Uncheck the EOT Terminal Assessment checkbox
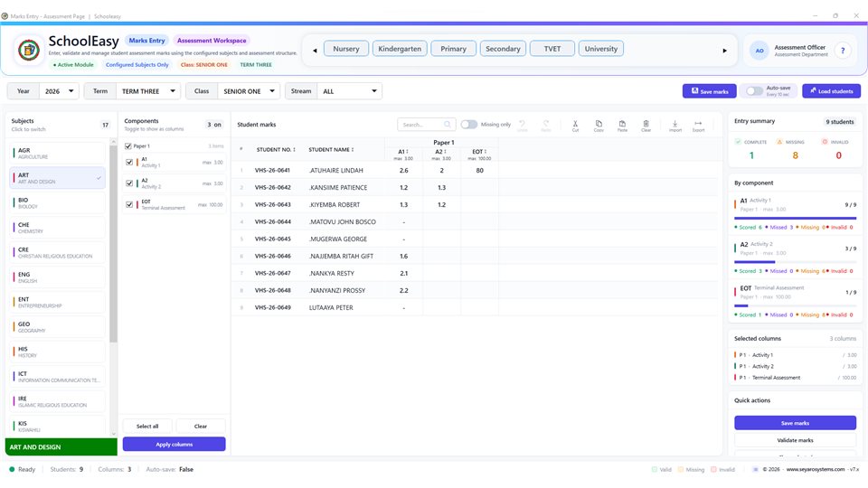The width and height of the screenshot is (868, 488). [x=129, y=204]
